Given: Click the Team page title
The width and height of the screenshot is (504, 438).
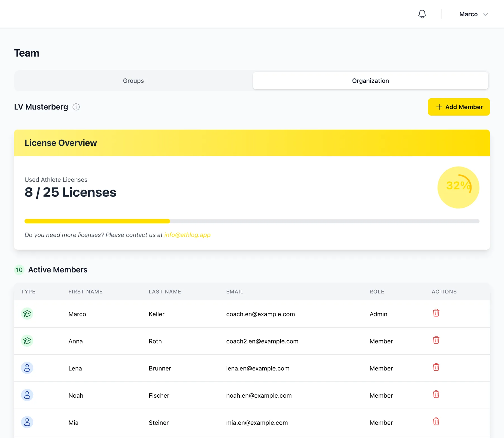Looking at the screenshot, I should point(27,53).
